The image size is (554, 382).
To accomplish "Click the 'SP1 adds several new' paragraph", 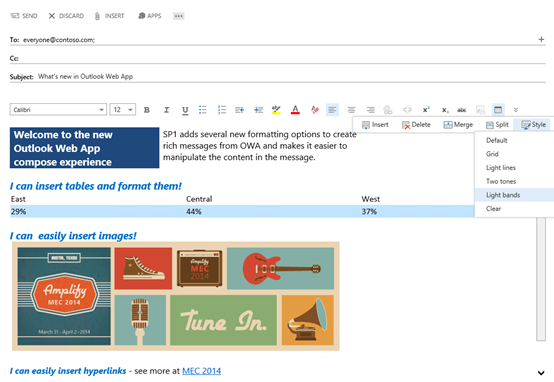I will [x=259, y=146].
